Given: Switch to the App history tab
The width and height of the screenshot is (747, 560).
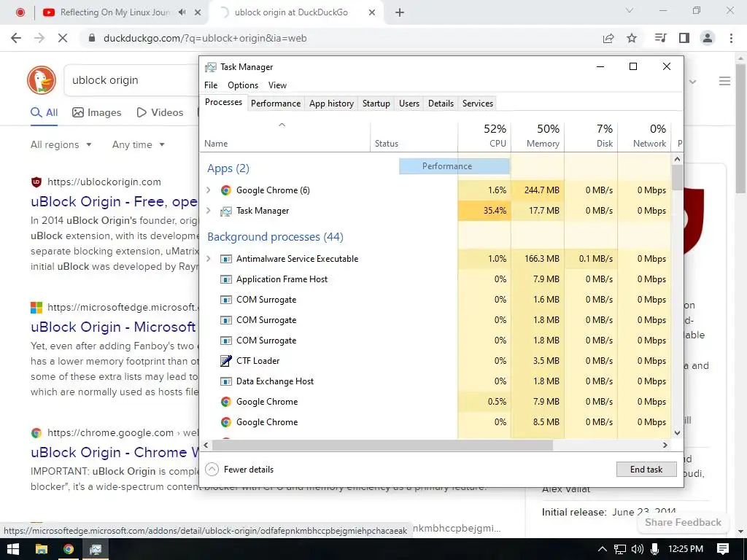Looking at the screenshot, I should pos(331,104).
